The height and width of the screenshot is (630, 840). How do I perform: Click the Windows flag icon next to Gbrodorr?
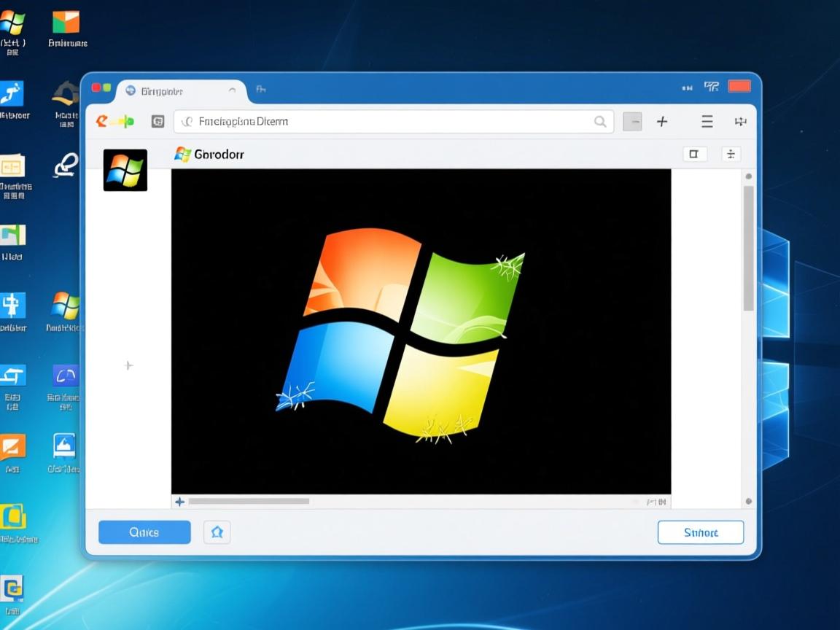[x=182, y=154]
